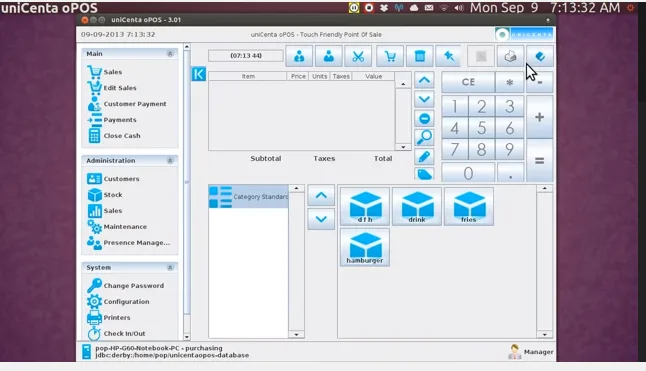
Task: Click the magnifier product search icon
Action: tap(424, 137)
